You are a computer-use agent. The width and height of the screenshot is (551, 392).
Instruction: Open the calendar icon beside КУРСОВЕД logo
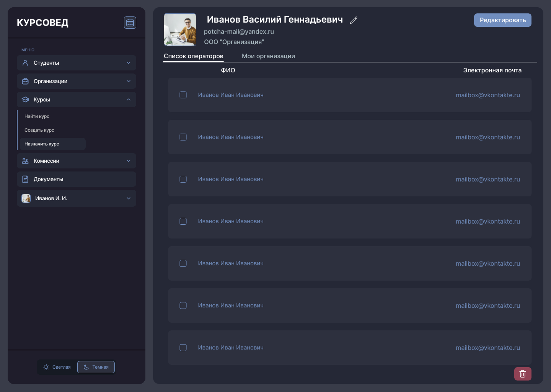click(x=130, y=23)
